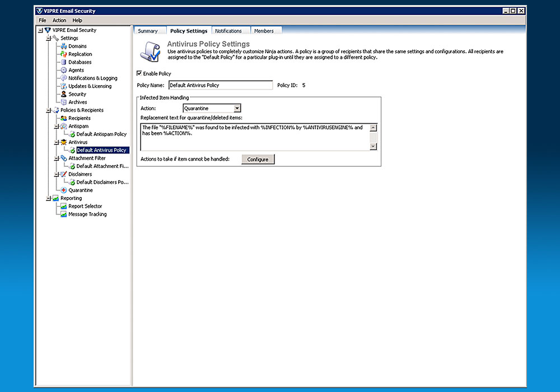
Task: Select Recipients in the tree
Action: coord(80,118)
